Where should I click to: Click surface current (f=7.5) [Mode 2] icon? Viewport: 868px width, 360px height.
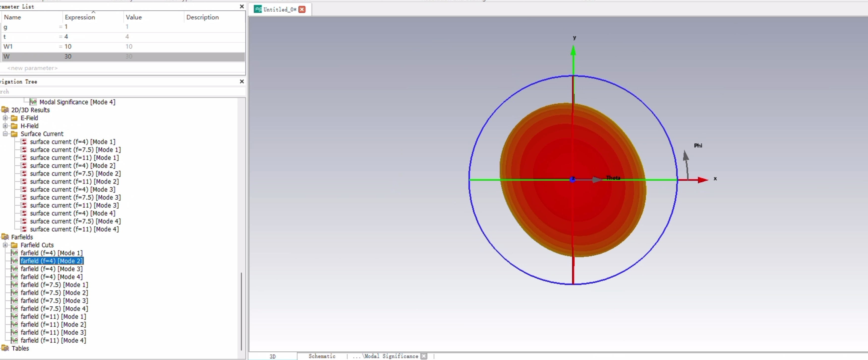tap(24, 174)
